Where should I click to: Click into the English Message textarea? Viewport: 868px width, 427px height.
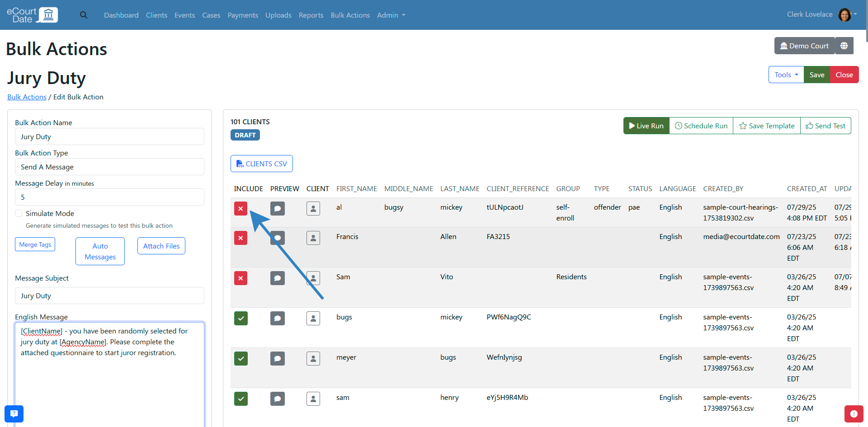(x=109, y=375)
